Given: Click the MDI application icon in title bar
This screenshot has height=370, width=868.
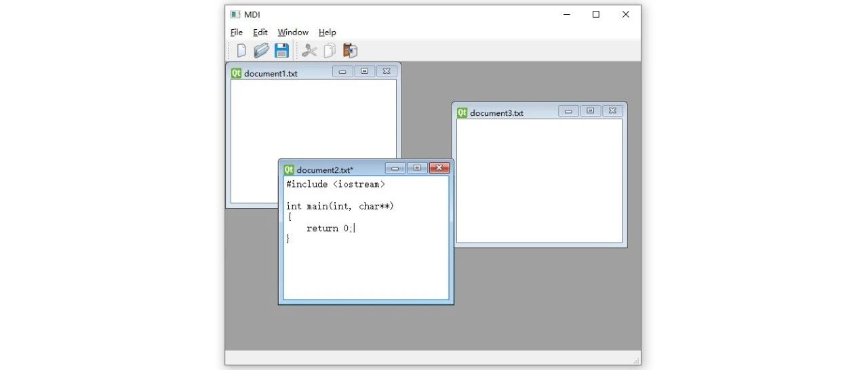Looking at the screenshot, I should click(235, 14).
